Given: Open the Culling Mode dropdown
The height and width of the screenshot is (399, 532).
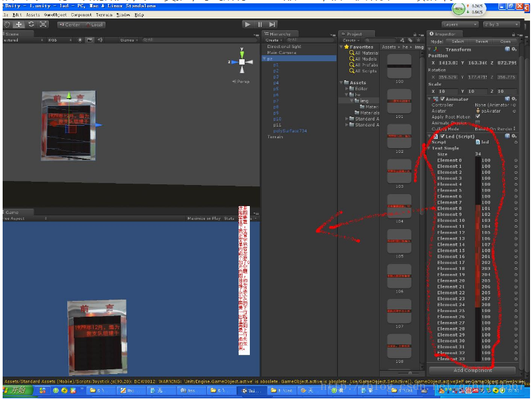Looking at the screenshot, I should point(495,129).
